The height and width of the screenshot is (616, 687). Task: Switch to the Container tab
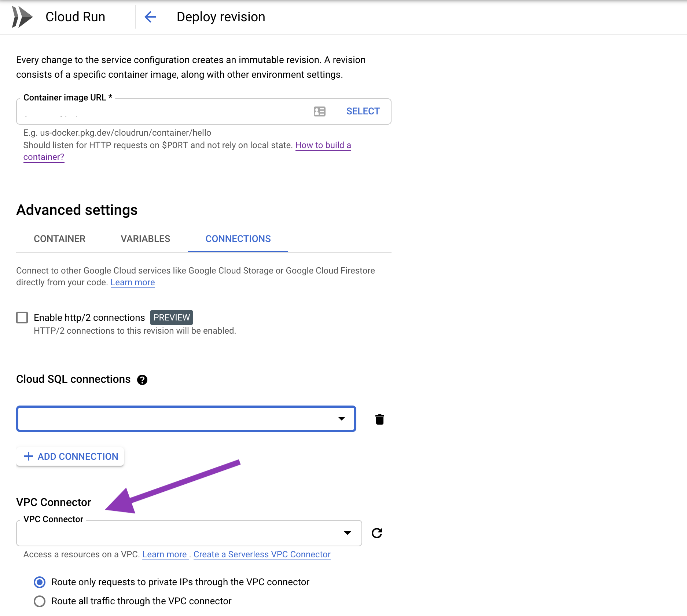(x=59, y=239)
